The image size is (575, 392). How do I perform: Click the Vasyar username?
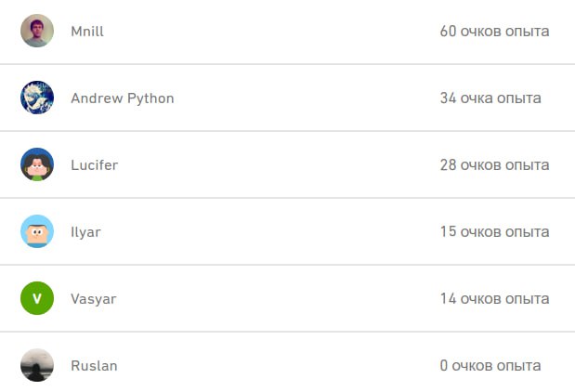point(93,299)
